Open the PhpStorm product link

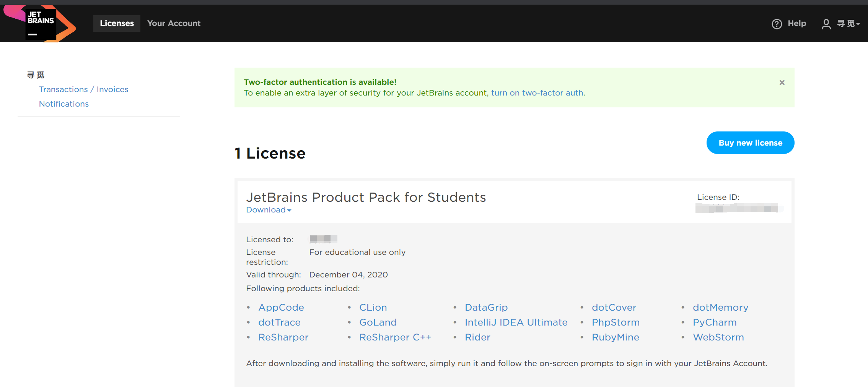tap(616, 323)
